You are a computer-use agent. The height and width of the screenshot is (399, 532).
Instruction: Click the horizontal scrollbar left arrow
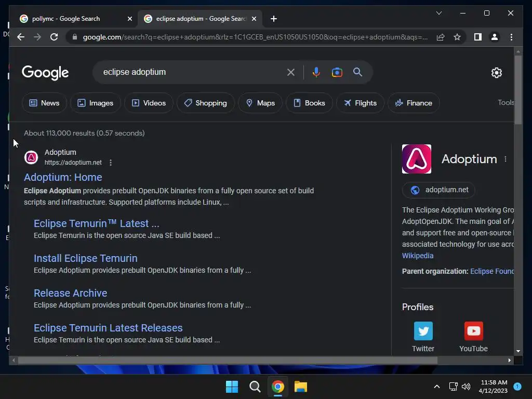pyautogui.click(x=14, y=361)
